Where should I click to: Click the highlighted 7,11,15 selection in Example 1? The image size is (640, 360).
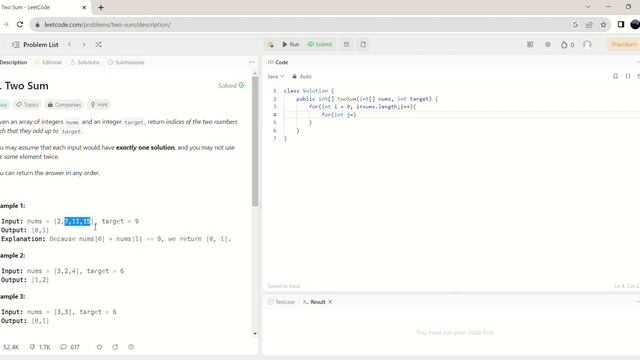coord(78,221)
